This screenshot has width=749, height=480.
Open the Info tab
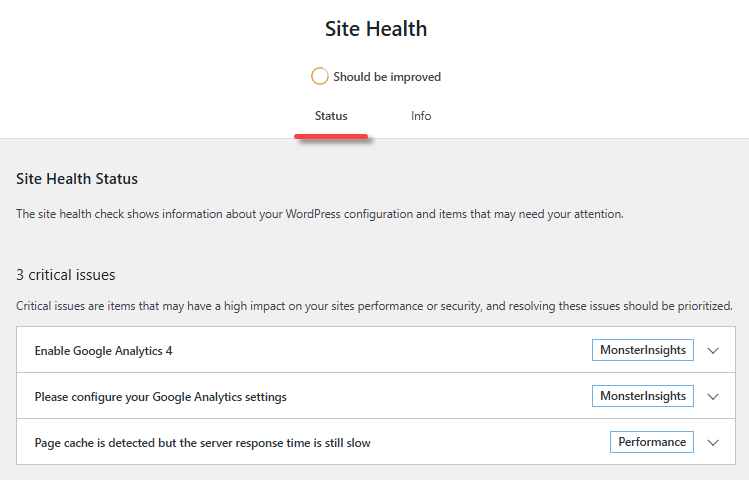(x=421, y=116)
